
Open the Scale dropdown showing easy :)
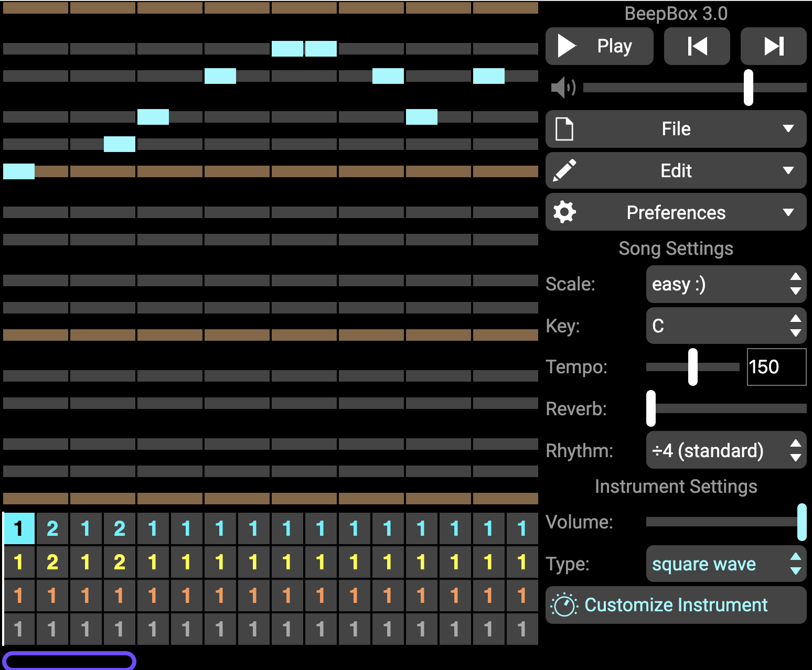725,284
